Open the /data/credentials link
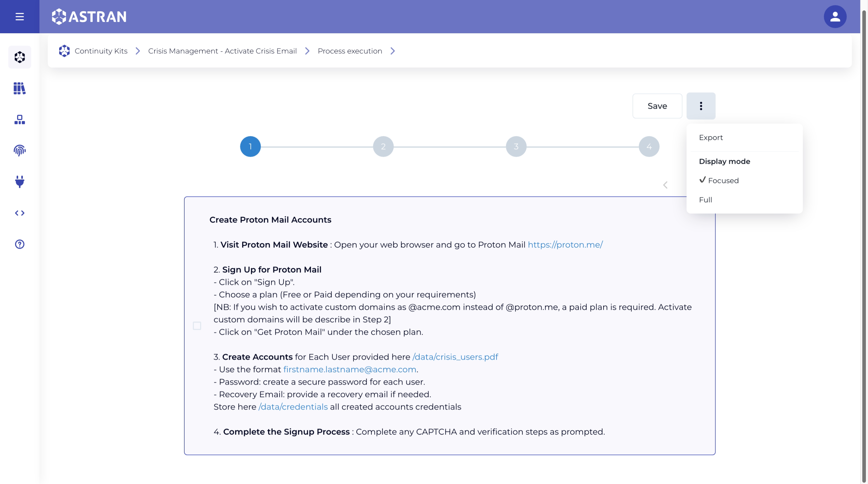Image resolution: width=868 pixels, height=484 pixels. click(x=293, y=407)
